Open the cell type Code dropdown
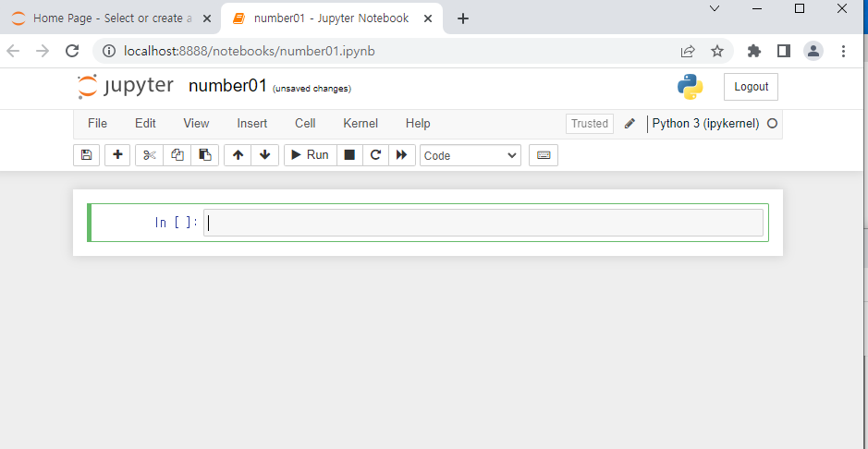The image size is (868, 449). coord(471,155)
